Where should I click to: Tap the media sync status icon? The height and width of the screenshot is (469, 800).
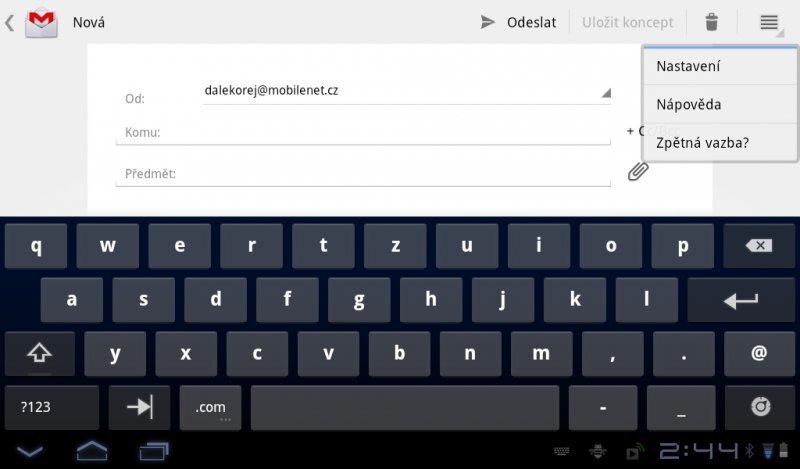coord(634,453)
